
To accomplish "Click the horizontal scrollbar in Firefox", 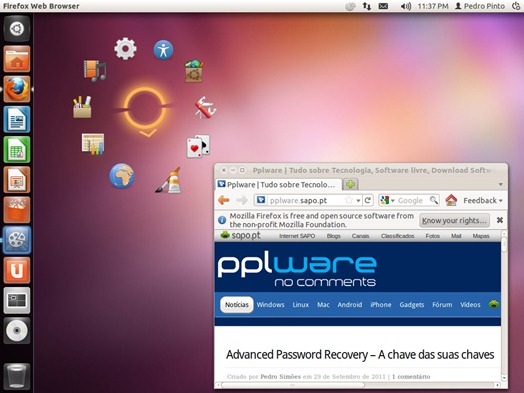I will pyautogui.click(x=293, y=385).
